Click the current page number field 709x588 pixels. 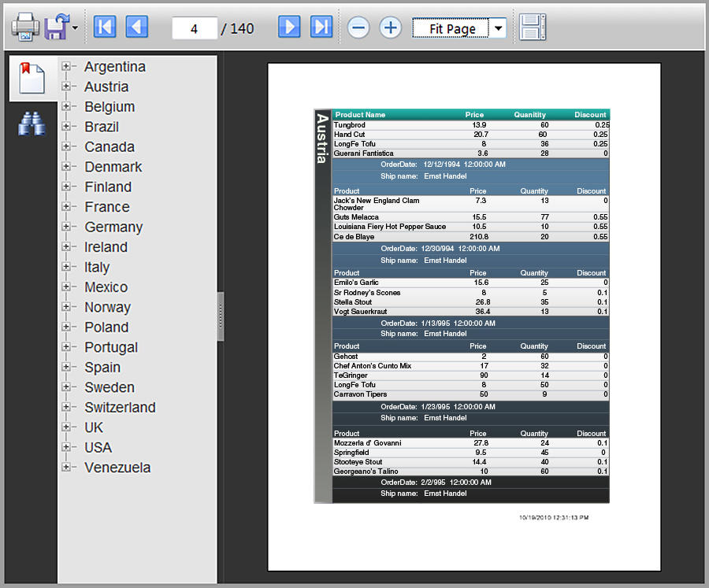pyautogui.click(x=194, y=28)
